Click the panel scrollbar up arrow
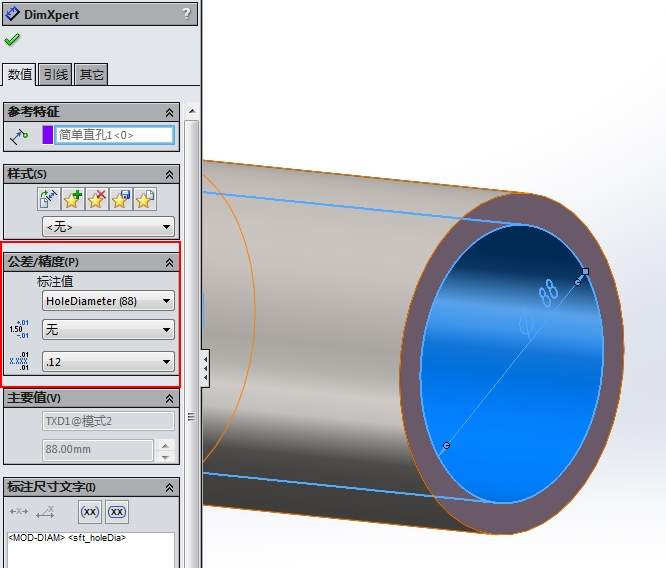Viewport: 666px width, 568px height. [x=192, y=111]
